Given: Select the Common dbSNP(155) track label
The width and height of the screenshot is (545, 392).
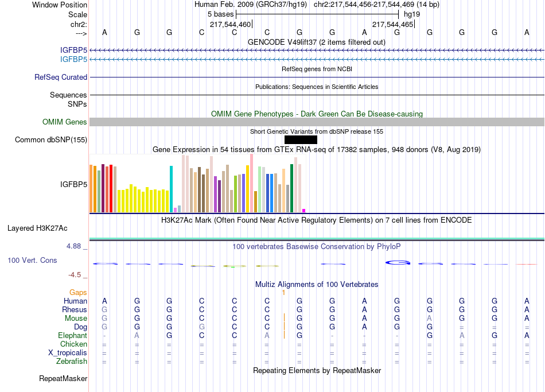Looking at the screenshot, I should [x=51, y=140].
